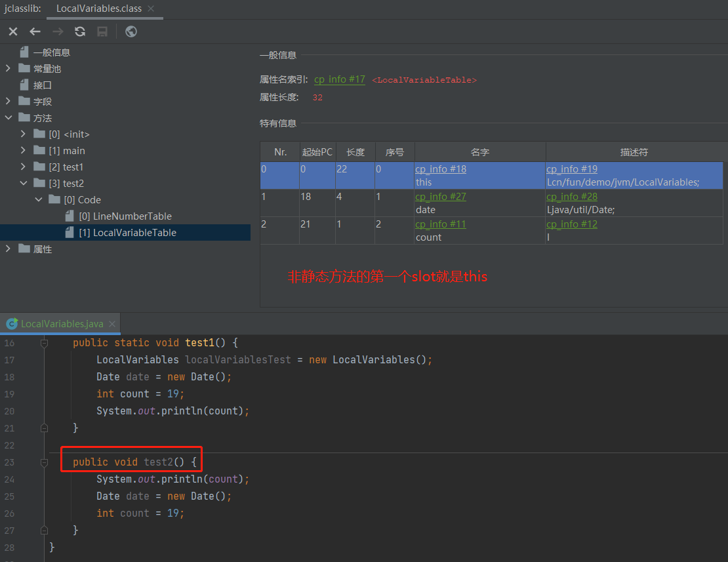This screenshot has width=728, height=562.
Task: Open the cp_info #27 name link
Action: pos(441,196)
